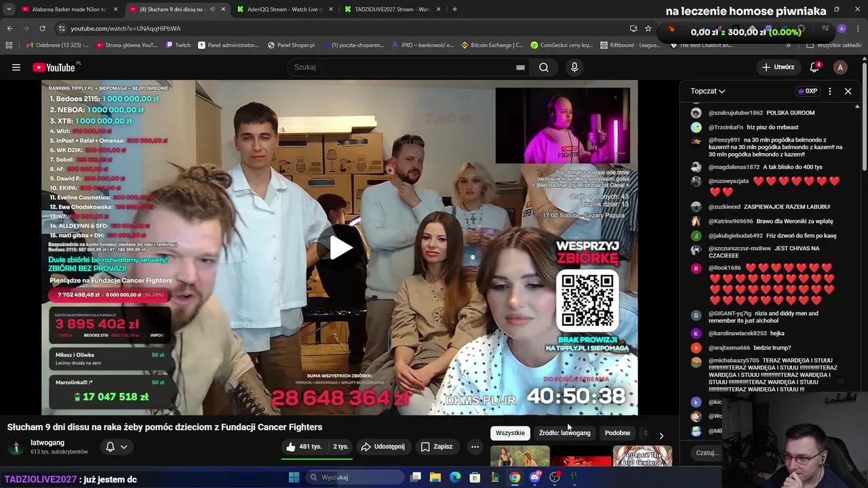This screenshot has height=488, width=868.
Task: Open Bitcoin Exchange bookmark
Action: click(492, 45)
